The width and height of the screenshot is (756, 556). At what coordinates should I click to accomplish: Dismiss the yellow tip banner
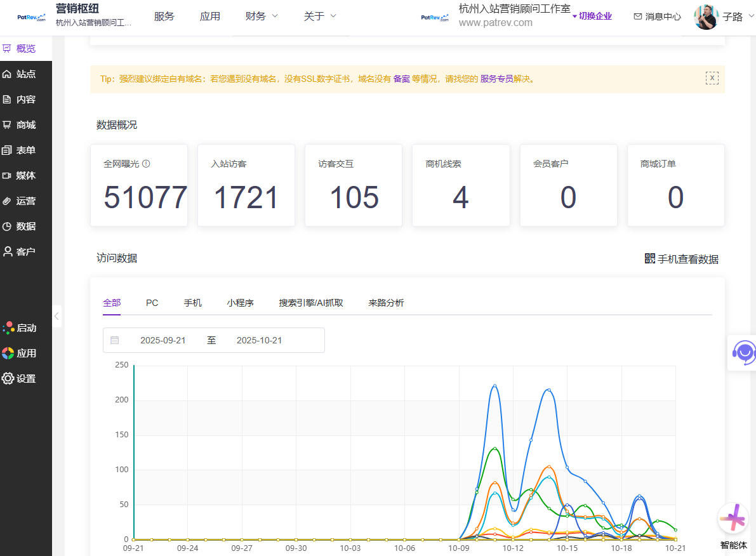[712, 78]
